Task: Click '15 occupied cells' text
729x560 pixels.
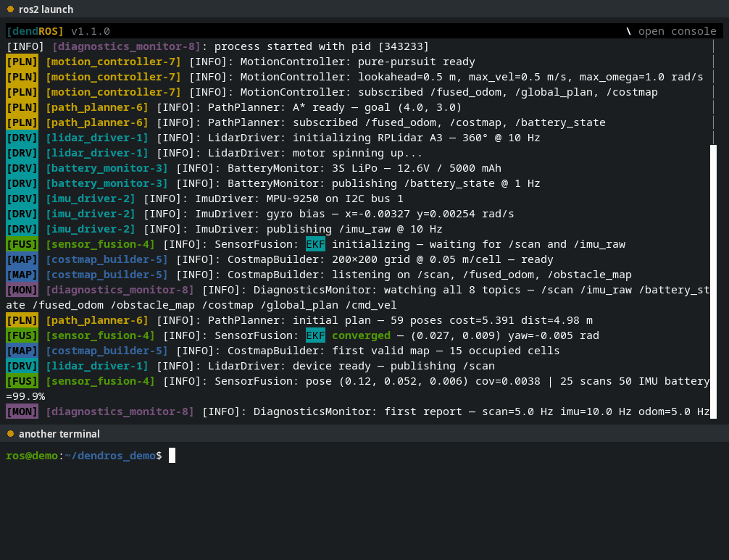Action: click(504, 351)
